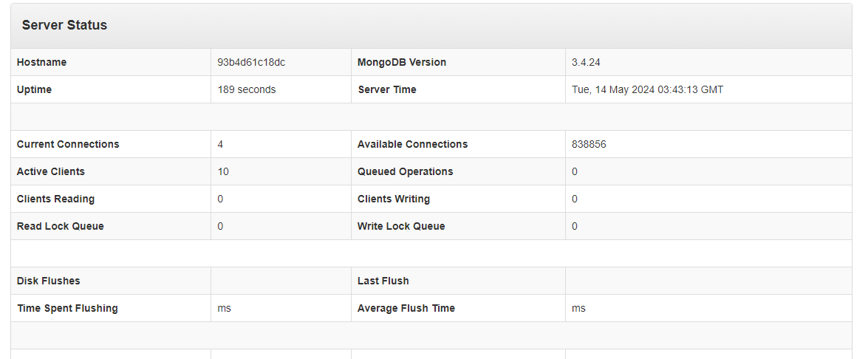Click the Last Flush label
The image size is (868, 359).
(383, 281)
